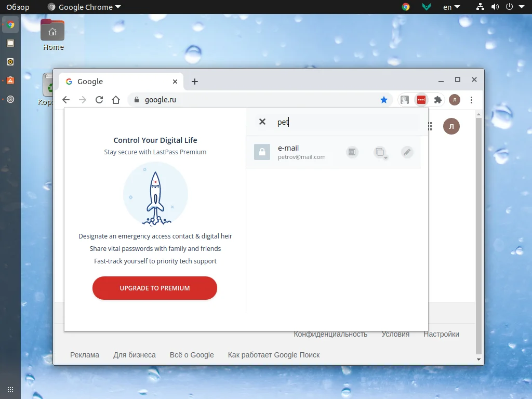Image resolution: width=532 pixels, height=399 pixels.
Task: Open Конфиденциальность link
Action: click(330, 334)
